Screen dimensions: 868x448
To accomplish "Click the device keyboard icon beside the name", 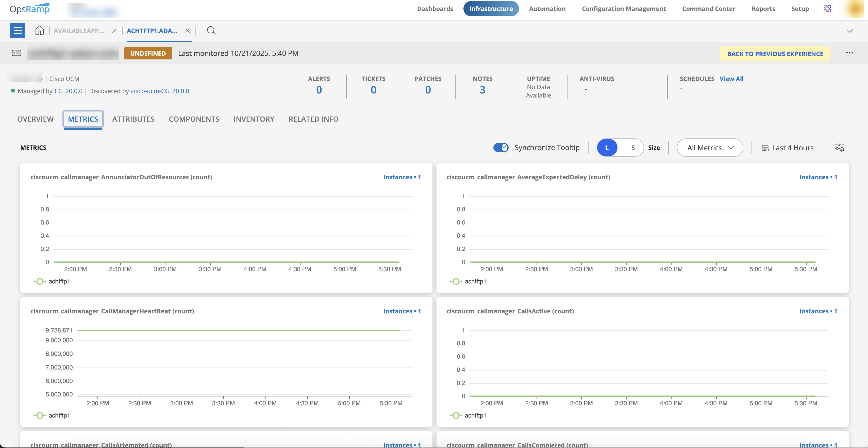I will point(16,53).
